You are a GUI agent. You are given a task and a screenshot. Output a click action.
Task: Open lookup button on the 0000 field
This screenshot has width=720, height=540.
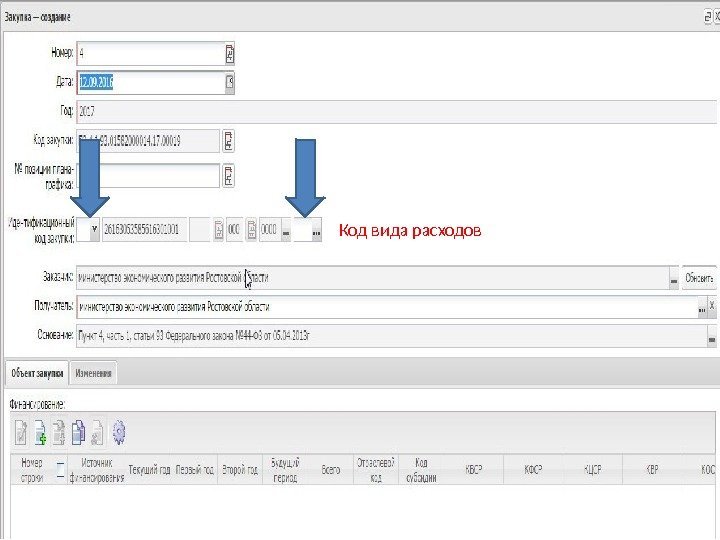pos(286,230)
